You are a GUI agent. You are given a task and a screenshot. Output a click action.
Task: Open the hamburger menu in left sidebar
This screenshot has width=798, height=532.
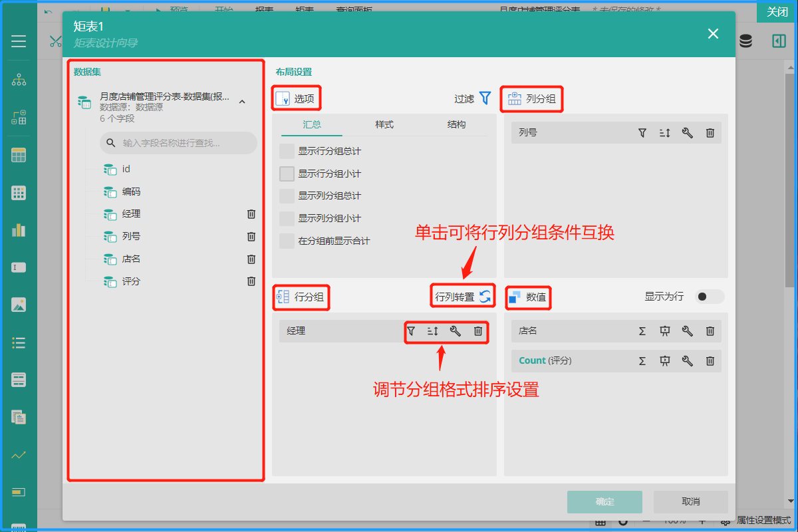click(x=19, y=42)
